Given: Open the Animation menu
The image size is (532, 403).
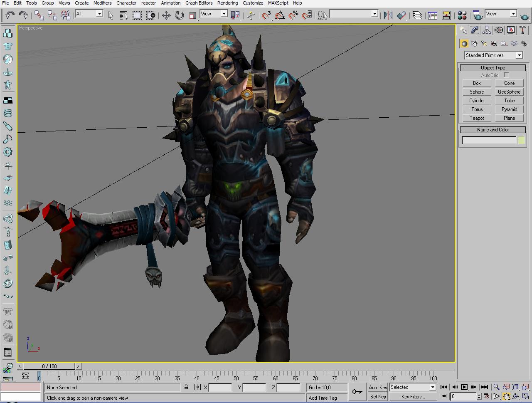Looking at the screenshot, I should pyautogui.click(x=170, y=3).
